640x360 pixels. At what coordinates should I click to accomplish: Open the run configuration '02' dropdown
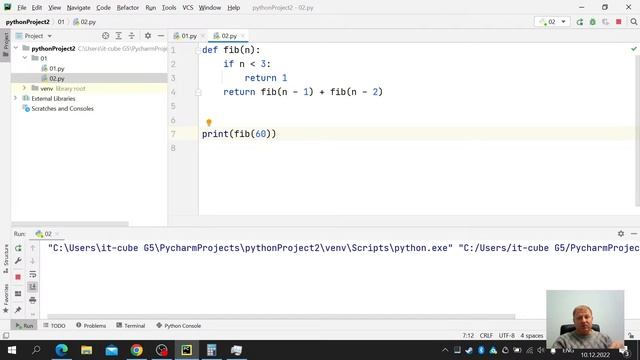[552, 22]
